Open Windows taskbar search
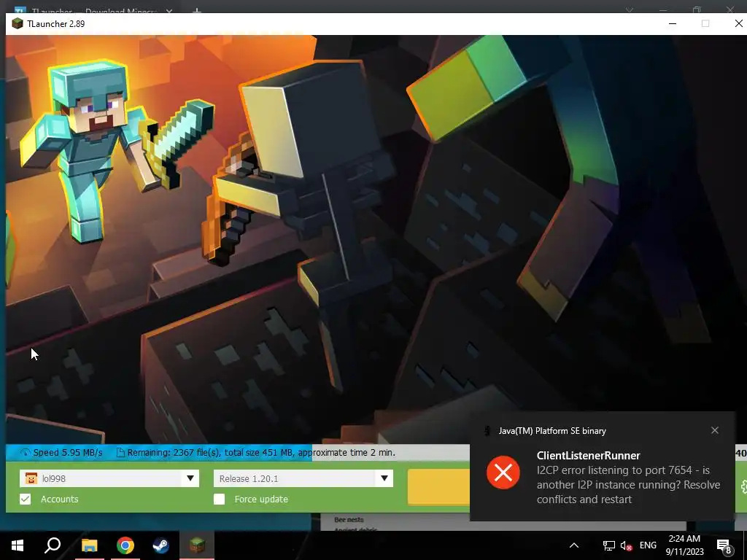This screenshot has height=560, width=747. click(53, 545)
